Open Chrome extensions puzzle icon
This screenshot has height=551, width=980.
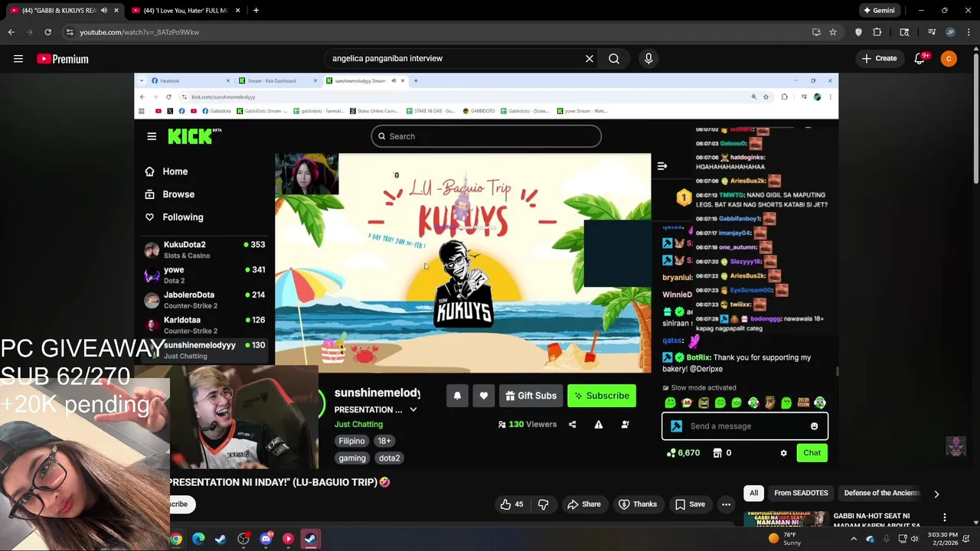coord(877,32)
